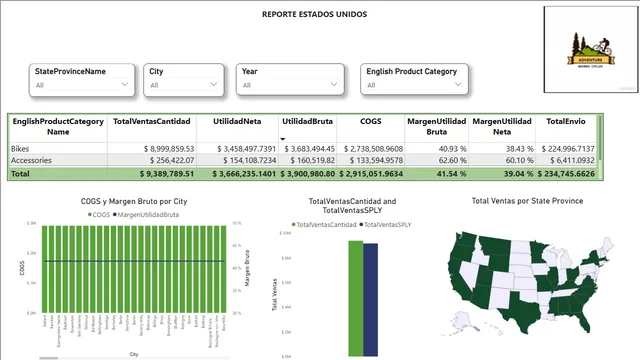Click the city chart horizontal scrollbar

(x=49, y=358)
